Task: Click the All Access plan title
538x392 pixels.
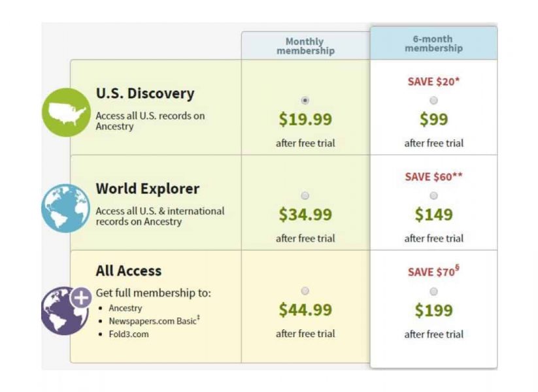Action: (x=129, y=270)
